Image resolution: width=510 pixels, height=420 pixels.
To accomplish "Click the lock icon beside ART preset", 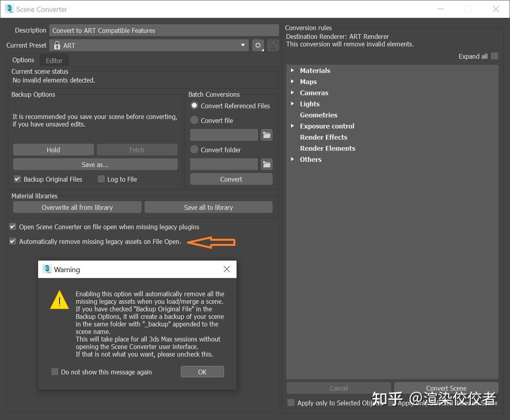I will coord(57,45).
